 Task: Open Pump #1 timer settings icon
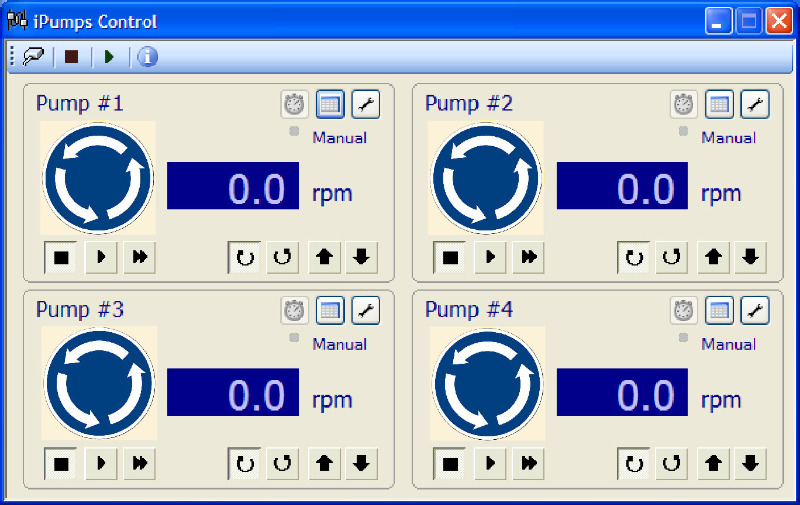(295, 104)
